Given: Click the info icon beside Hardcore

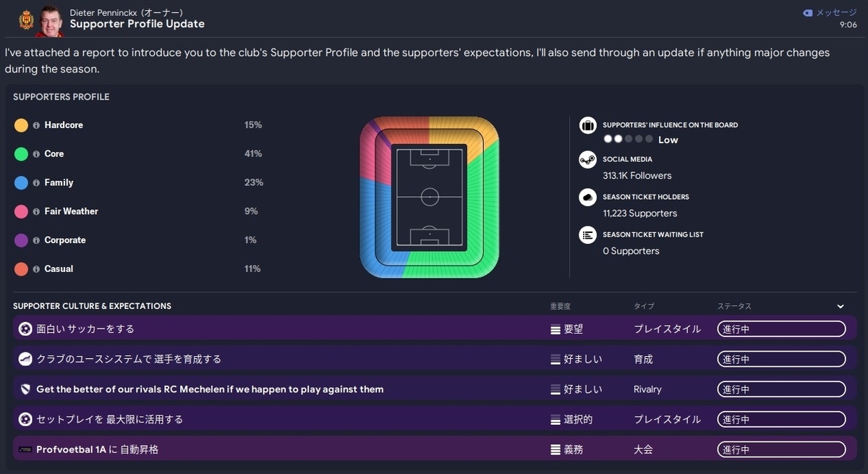Looking at the screenshot, I should point(36,125).
